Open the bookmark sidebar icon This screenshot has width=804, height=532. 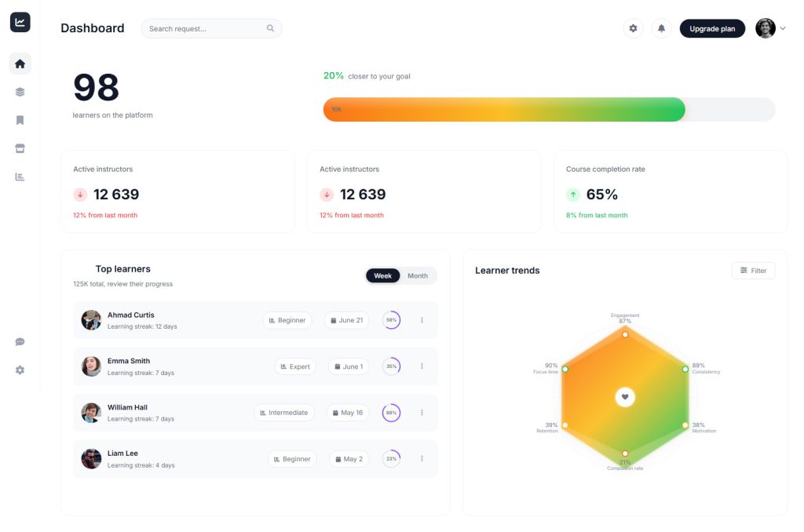[20, 120]
